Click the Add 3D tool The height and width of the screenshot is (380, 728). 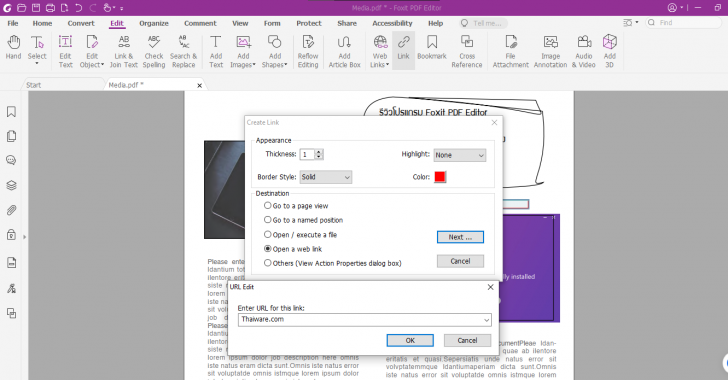(610, 51)
